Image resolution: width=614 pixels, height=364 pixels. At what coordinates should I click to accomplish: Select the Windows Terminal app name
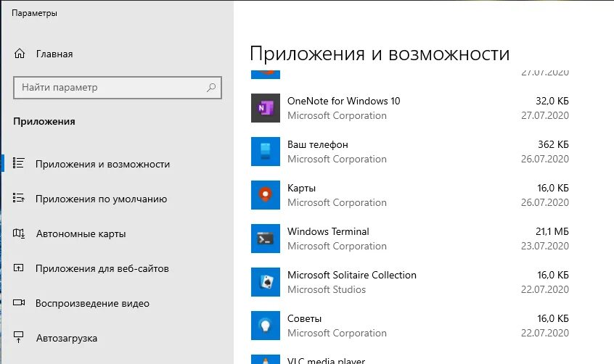coord(328,231)
